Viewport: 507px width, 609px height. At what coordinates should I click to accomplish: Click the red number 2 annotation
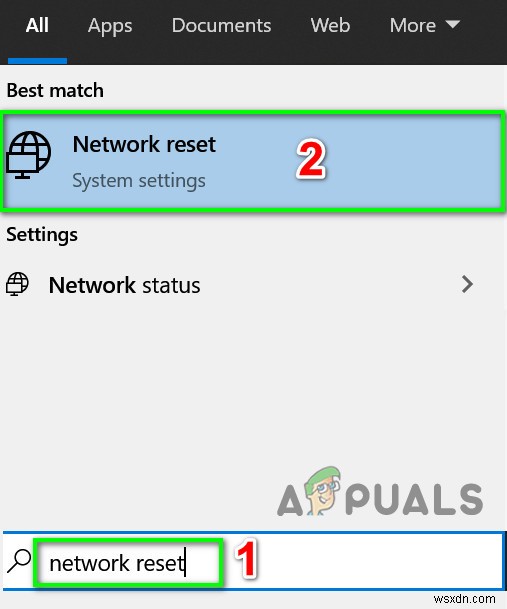tap(311, 160)
